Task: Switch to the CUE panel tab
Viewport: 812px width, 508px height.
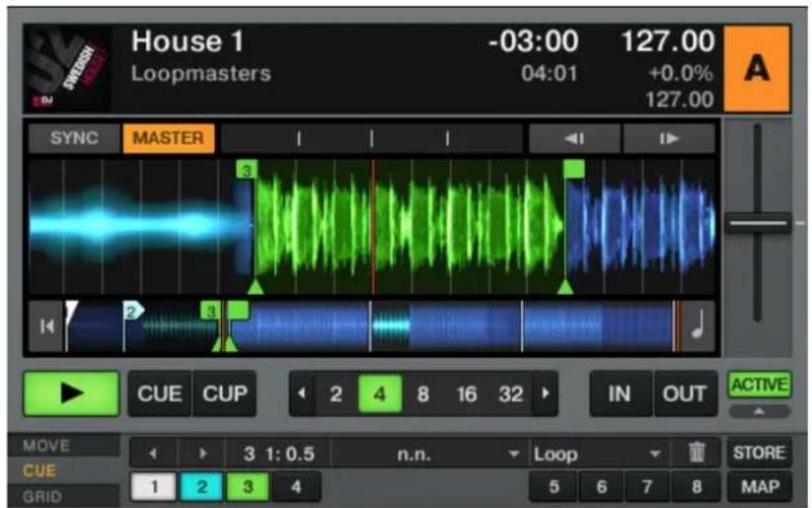Action: click(63, 471)
